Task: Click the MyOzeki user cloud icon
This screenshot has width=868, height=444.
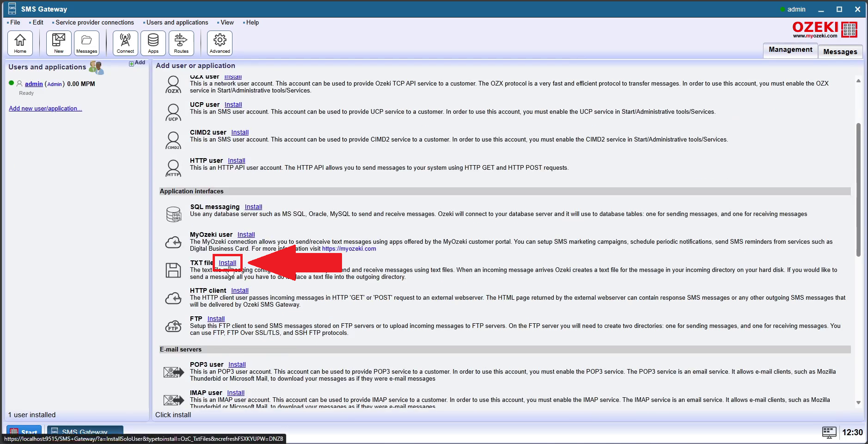Action: coord(173,242)
